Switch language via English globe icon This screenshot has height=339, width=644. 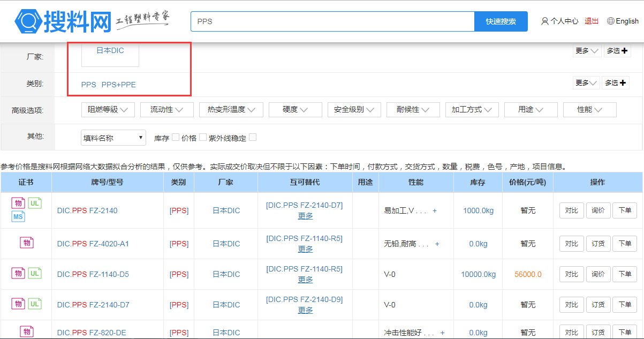pos(610,21)
